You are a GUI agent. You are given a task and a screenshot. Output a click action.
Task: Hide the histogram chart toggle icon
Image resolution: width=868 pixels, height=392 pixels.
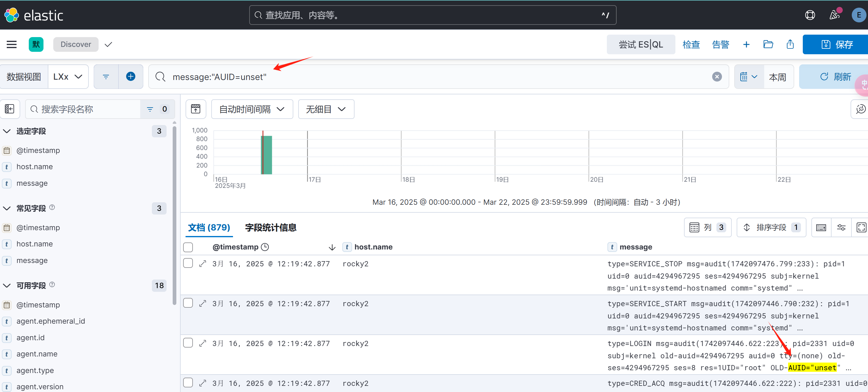tap(195, 109)
